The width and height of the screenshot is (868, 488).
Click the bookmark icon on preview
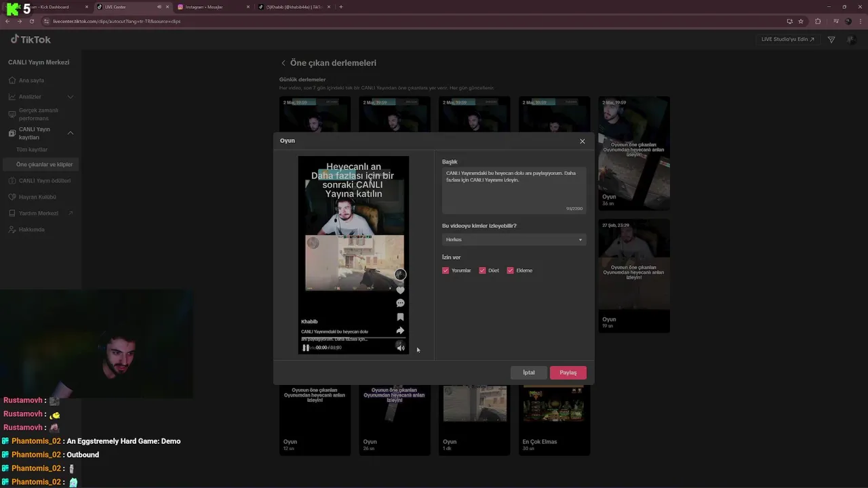point(400,317)
